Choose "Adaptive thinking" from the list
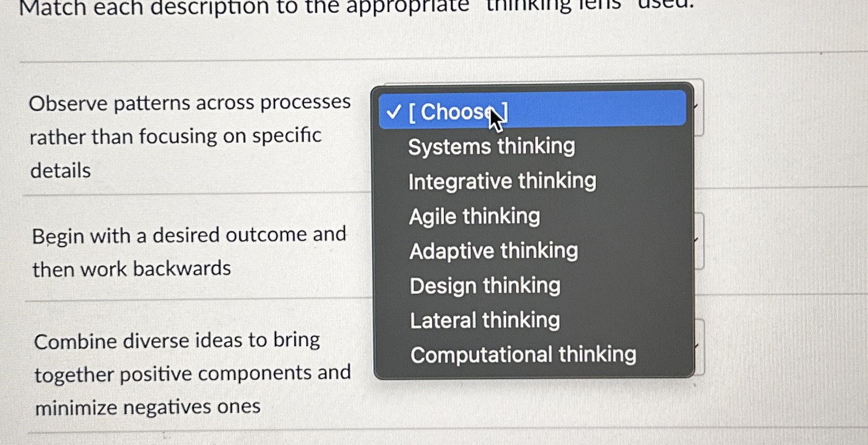This screenshot has height=445, width=868. click(493, 251)
